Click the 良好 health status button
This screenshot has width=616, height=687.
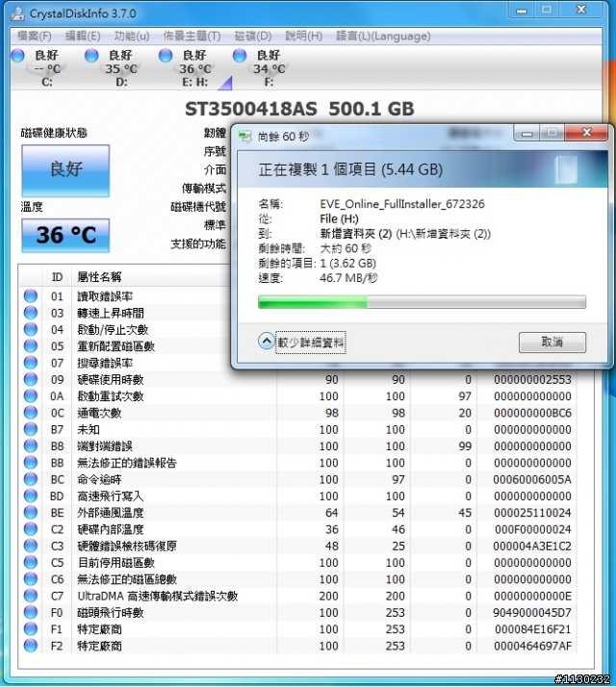pyautogui.click(x=65, y=170)
